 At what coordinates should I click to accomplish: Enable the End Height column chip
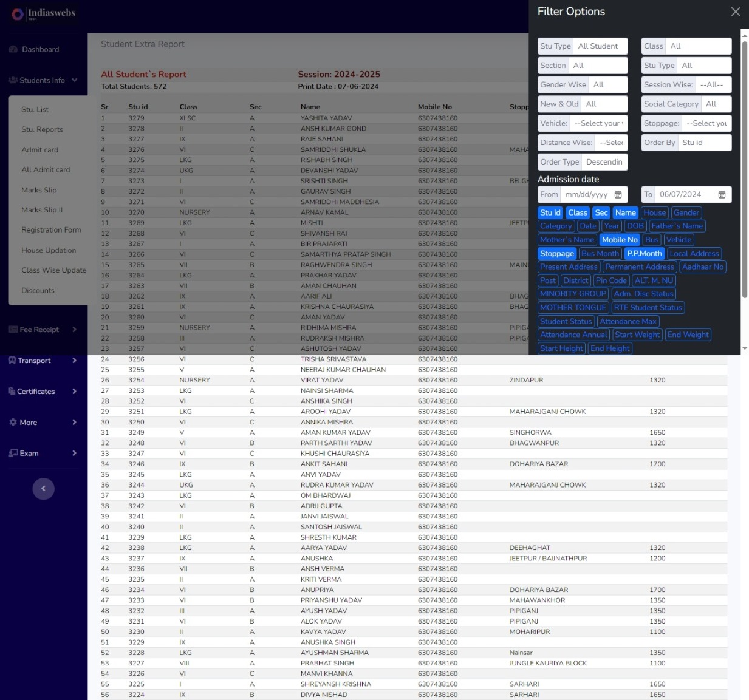click(x=610, y=348)
